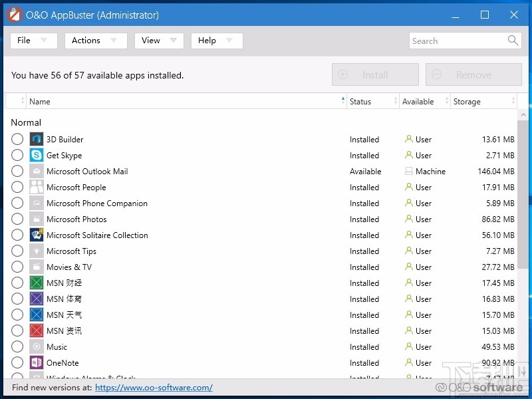Click the Microsoft Photos app icon
This screenshot has height=399, width=532.
[37, 219]
